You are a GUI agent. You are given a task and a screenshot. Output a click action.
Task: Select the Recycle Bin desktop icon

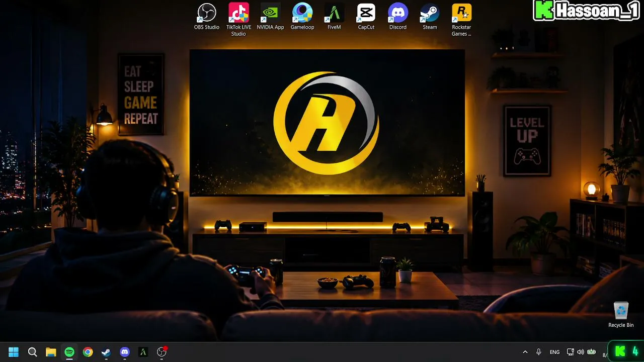(621, 315)
